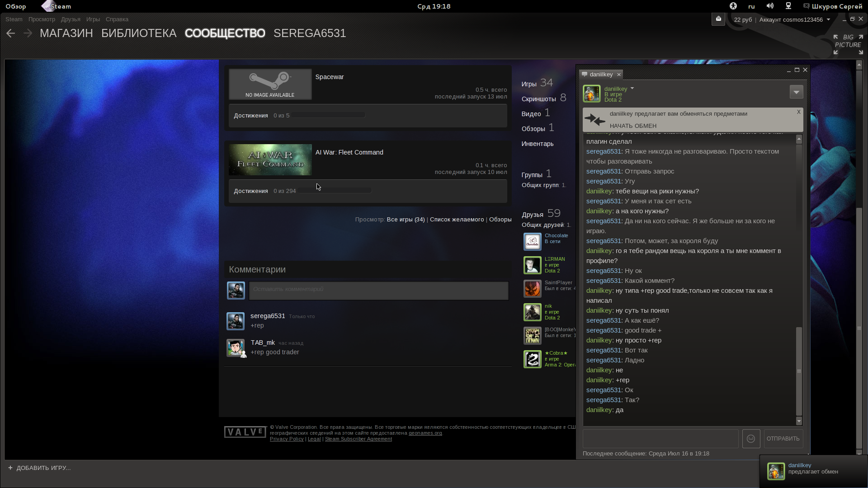Open the volume control in top bar

(x=770, y=6)
